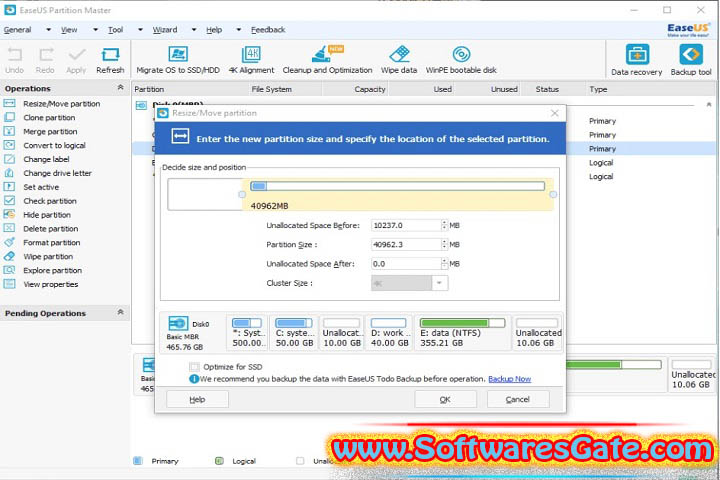Click the Status column header
The image size is (720, 480).
547,89
